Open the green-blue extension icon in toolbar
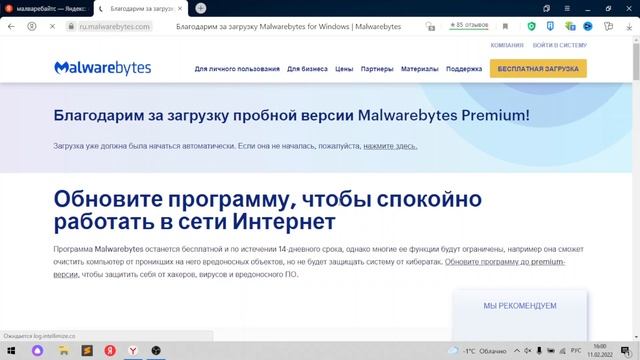 pyautogui.click(x=570, y=27)
